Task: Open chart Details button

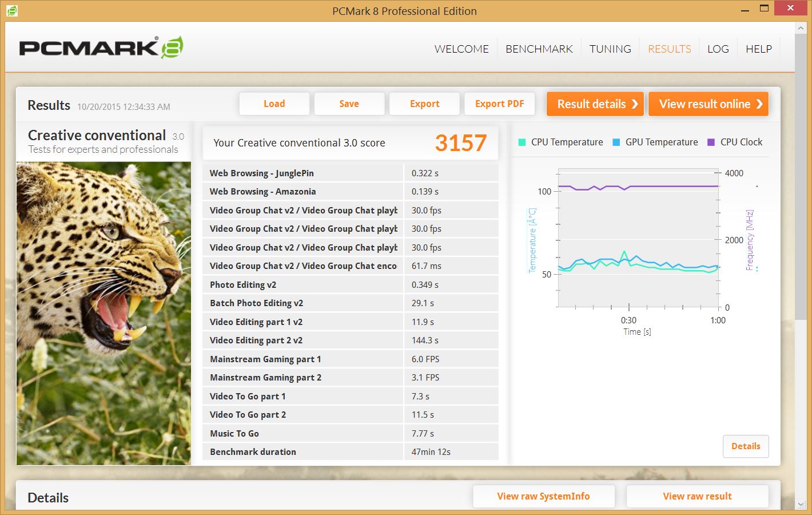Action: (746, 446)
